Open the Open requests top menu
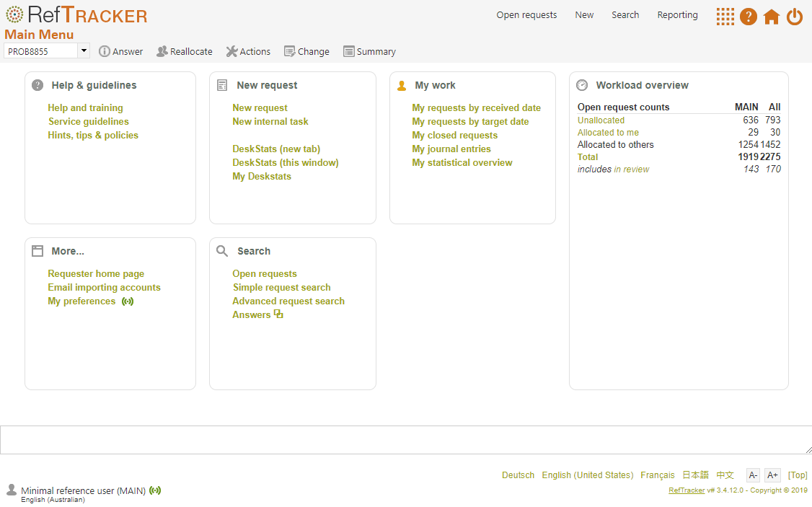The image size is (812, 507). [x=526, y=15]
